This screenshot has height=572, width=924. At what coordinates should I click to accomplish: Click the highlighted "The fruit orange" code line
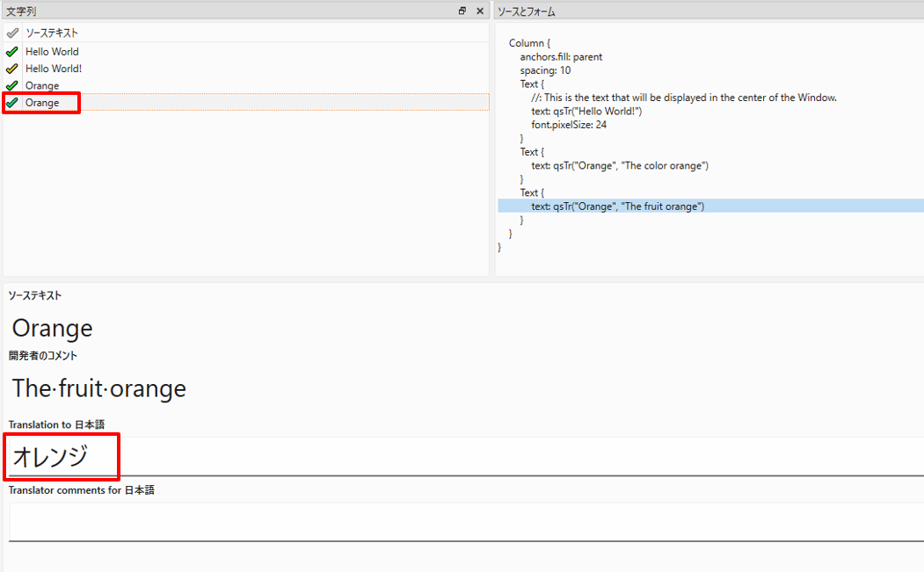click(617, 206)
